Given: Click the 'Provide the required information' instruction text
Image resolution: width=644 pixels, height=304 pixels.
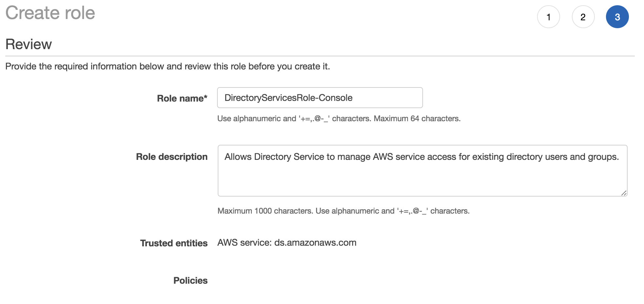Looking at the screenshot, I should [167, 66].
